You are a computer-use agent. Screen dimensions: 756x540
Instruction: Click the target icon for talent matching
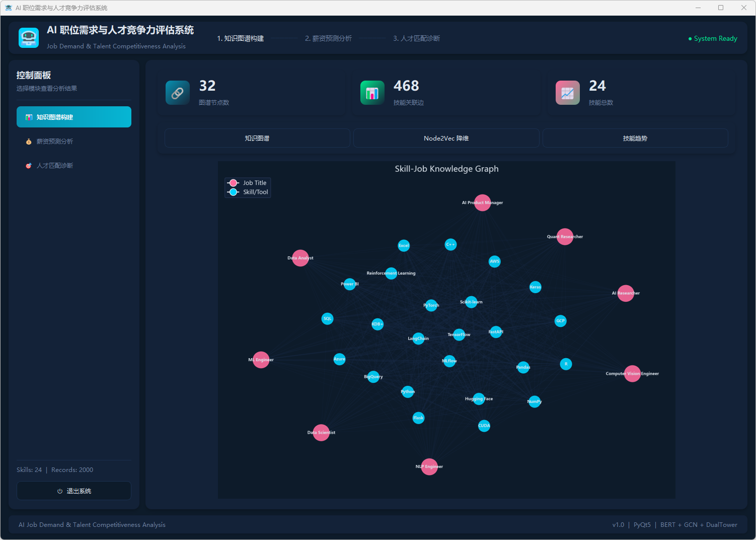click(29, 166)
